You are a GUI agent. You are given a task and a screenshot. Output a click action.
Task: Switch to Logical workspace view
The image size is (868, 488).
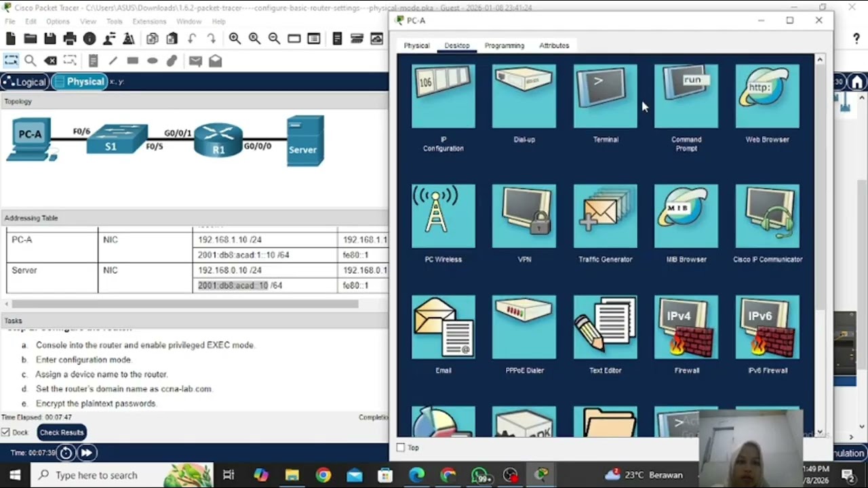pos(24,82)
